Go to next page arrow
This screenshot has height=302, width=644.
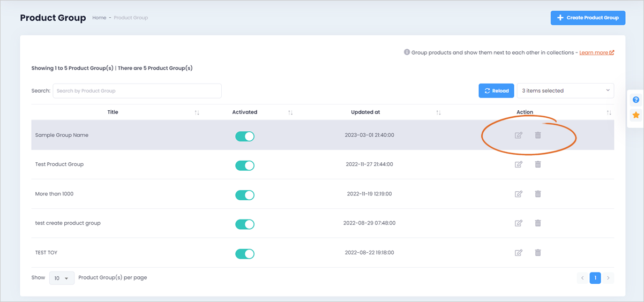point(608,278)
